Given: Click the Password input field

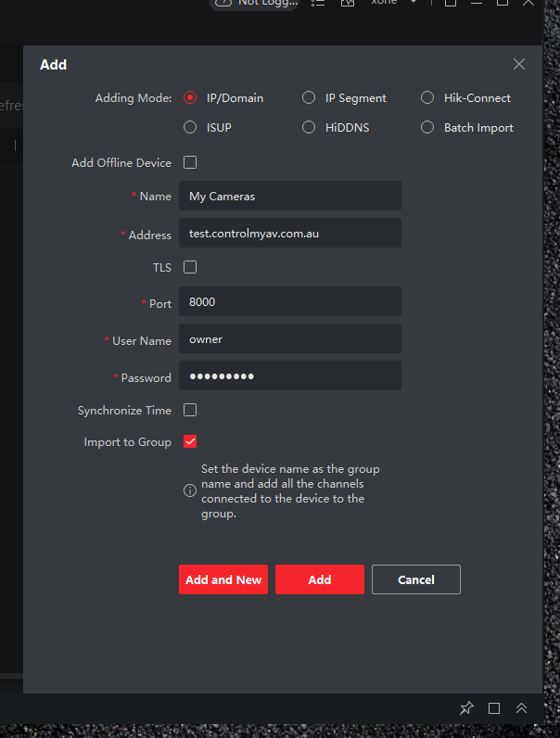Looking at the screenshot, I should [x=290, y=375].
